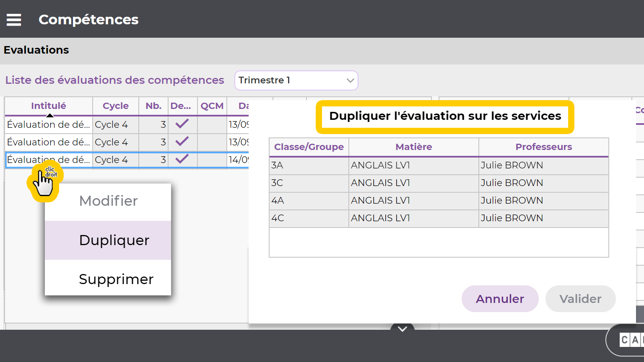Open the Trimestre 1 dropdown
The height and width of the screenshot is (362, 644).
click(x=296, y=80)
